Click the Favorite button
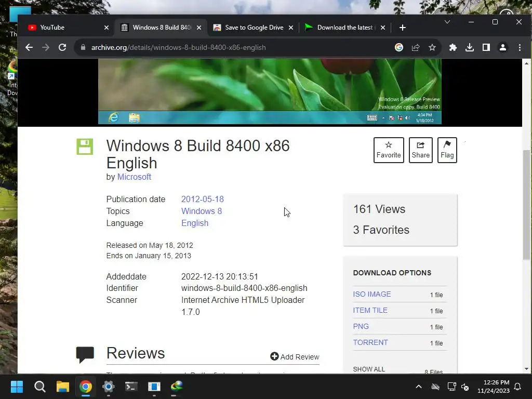Viewport: 532px width, 399px height. pos(389,150)
